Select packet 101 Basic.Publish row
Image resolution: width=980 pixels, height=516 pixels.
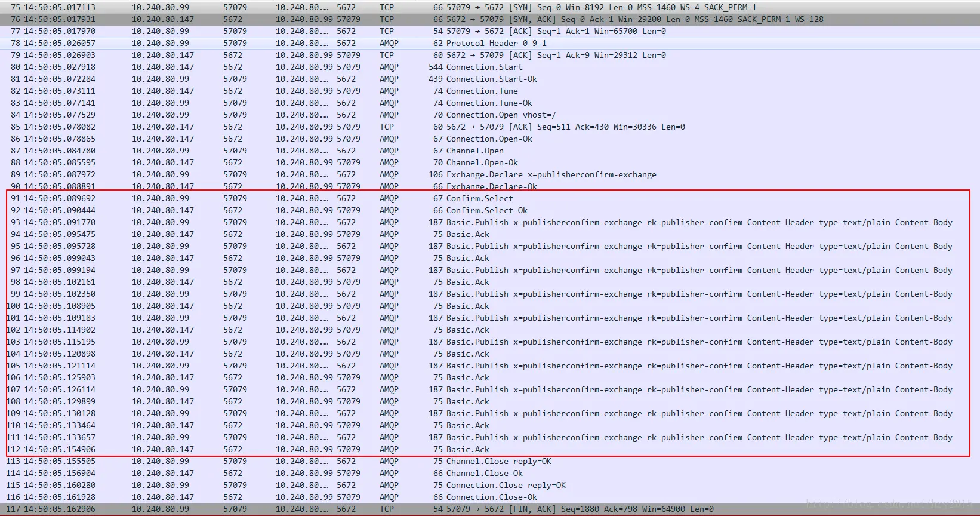click(490, 318)
